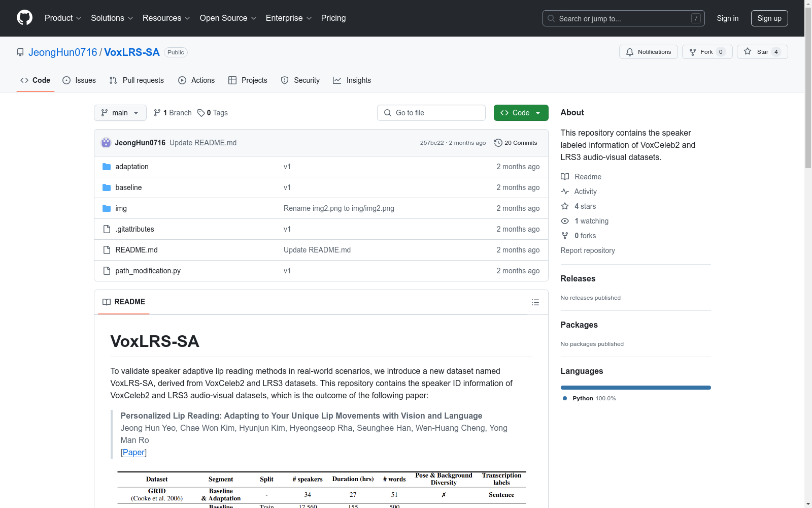812x508 pixels.
Task: Click the path_modification.py file icon
Action: coord(107,271)
